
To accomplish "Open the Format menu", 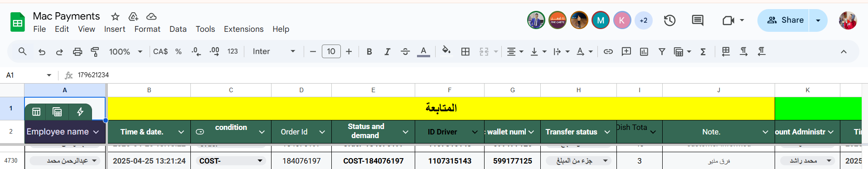I will (x=147, y=29).
